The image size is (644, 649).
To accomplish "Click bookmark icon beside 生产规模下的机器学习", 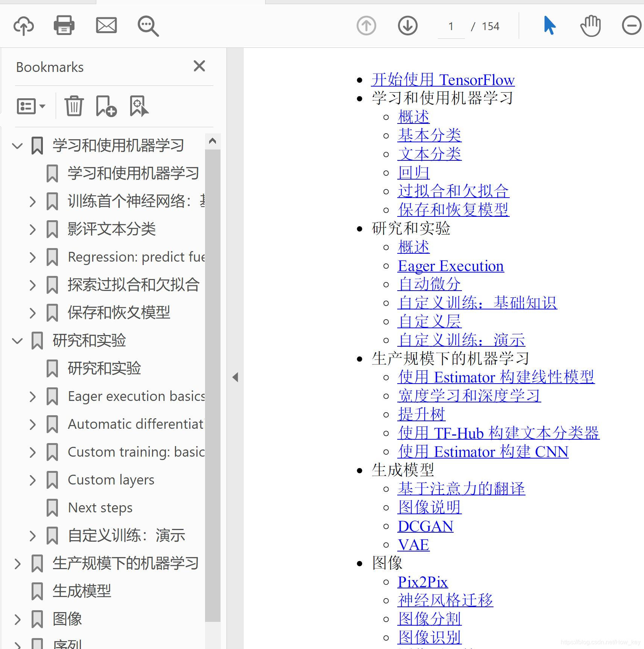I will [37, 564].
